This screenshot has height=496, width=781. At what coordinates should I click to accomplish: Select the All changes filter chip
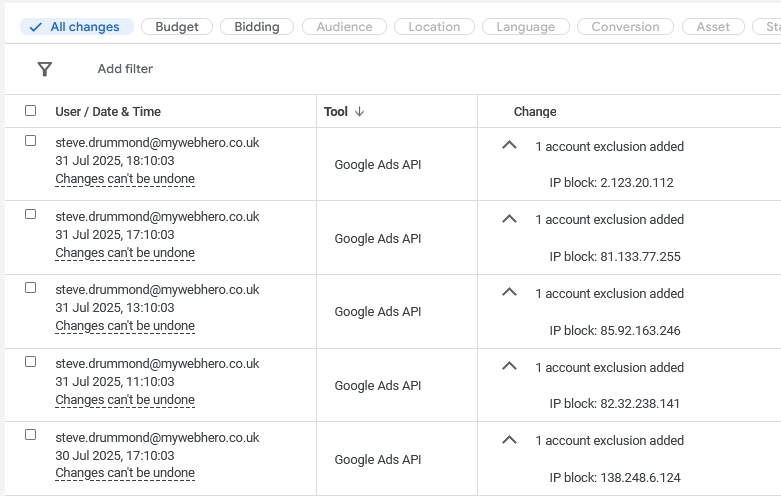(76, 27)
